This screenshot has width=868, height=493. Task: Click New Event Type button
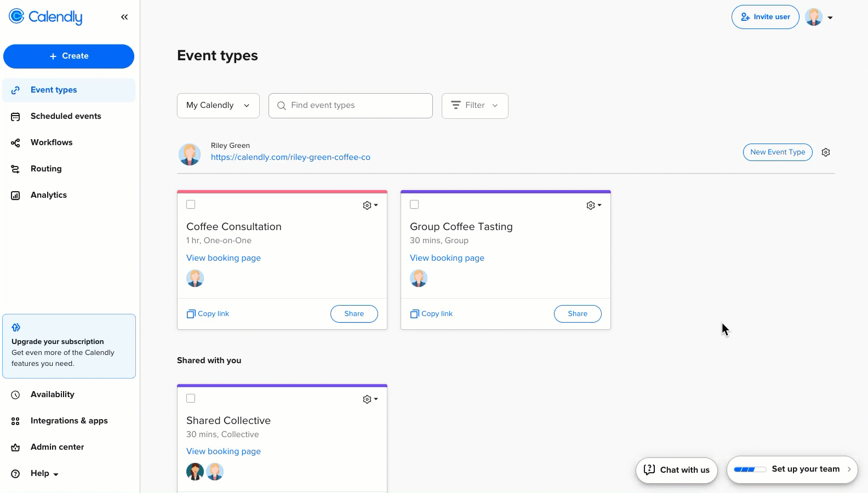(778, 152)
